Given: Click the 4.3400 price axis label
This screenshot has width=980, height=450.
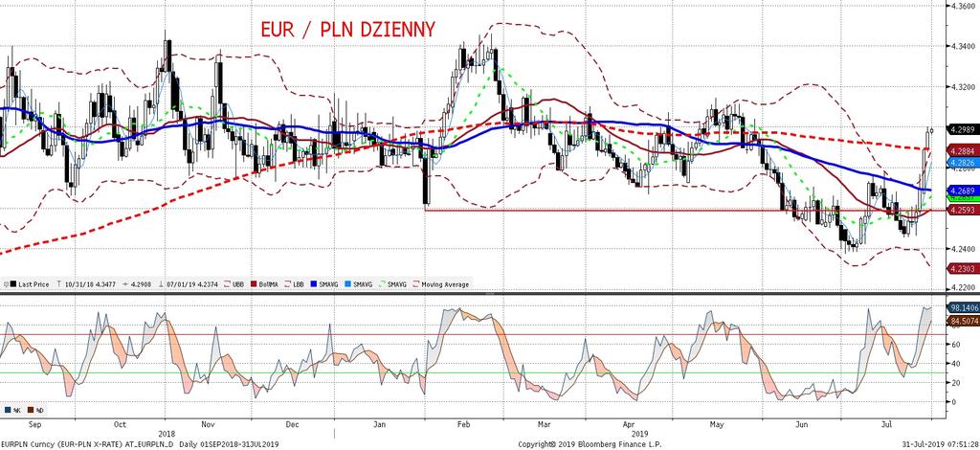Looking at the screenshot, I should 963,46.
